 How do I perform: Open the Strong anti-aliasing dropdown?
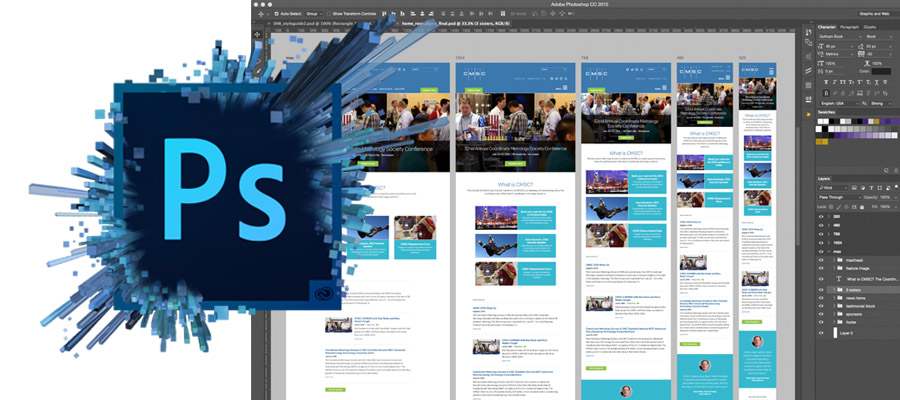tap(881, 103)
